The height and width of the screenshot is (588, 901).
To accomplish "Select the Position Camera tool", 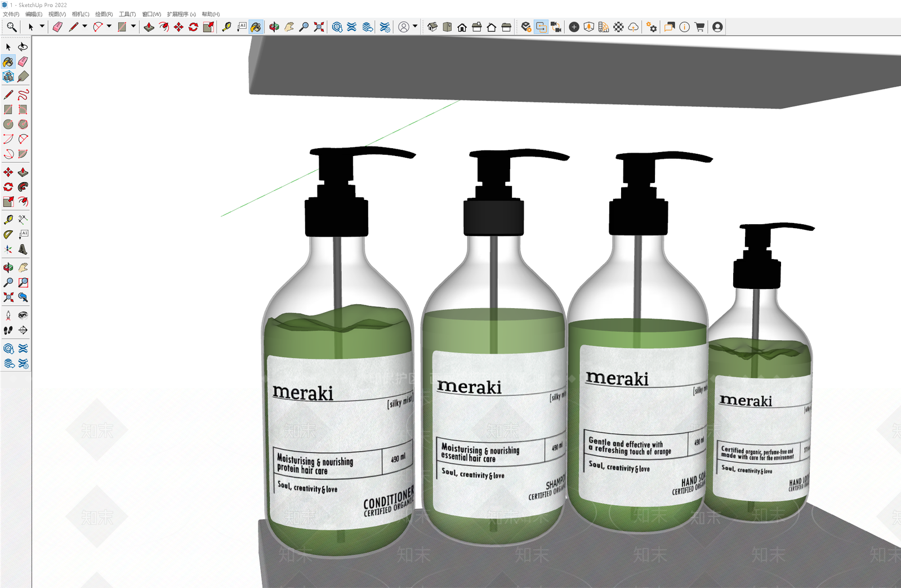I will (8, 315).
